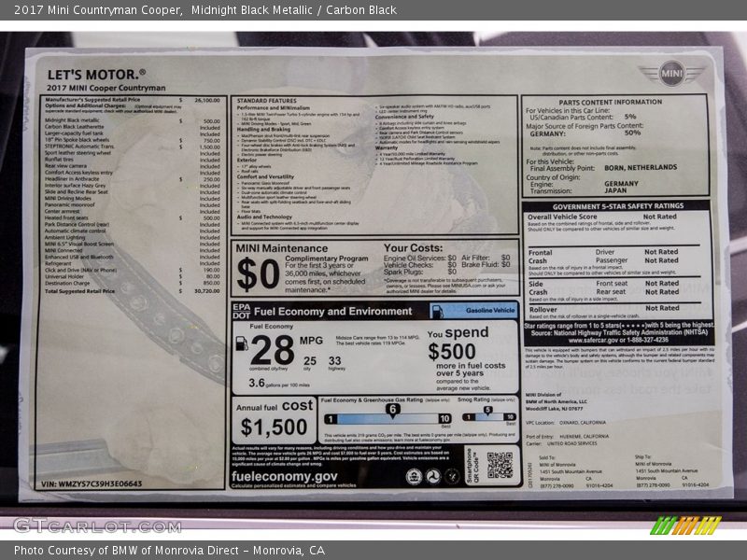Click the MINI Maintenance $0 amount

[x=257, y=273]
